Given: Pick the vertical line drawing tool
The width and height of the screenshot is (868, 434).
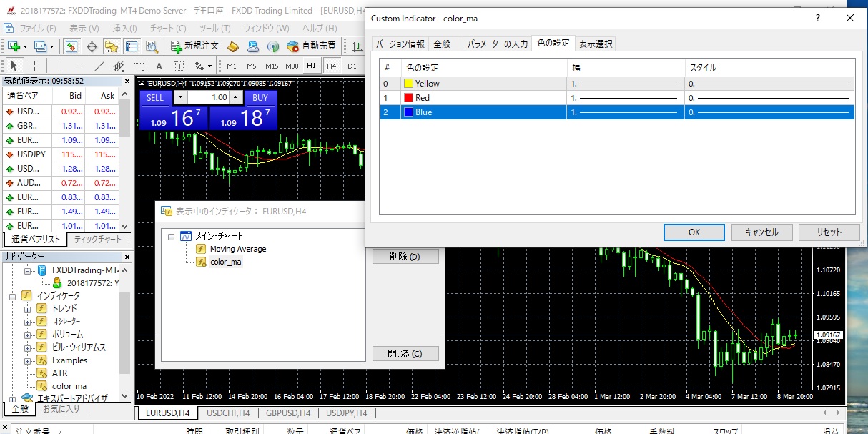Looking at the screenshot, I should [x=59, y=66].
